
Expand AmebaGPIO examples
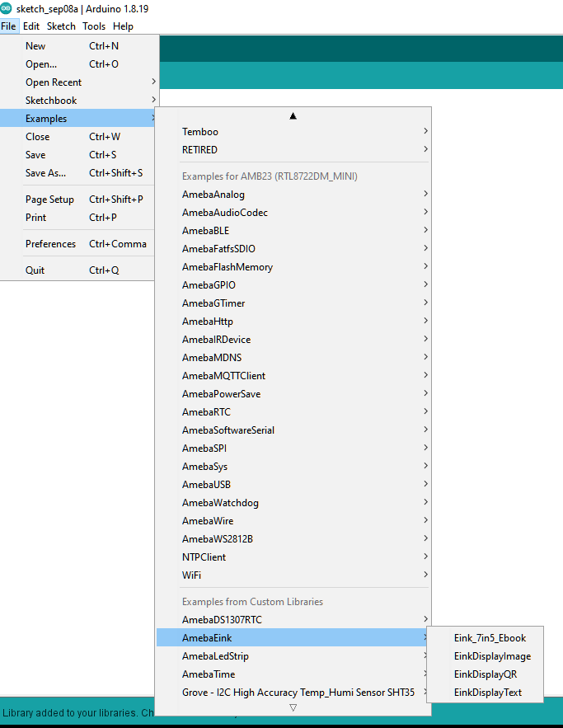coord(293,284)
